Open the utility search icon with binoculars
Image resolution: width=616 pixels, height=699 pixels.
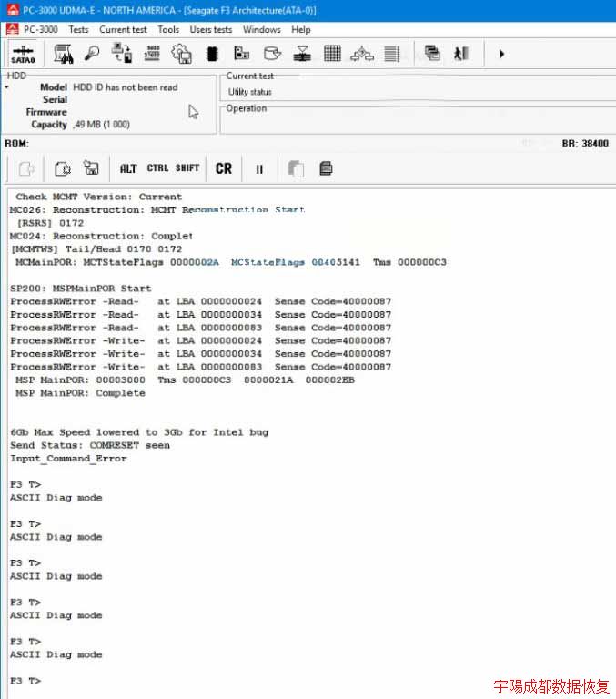click(64, 54)
